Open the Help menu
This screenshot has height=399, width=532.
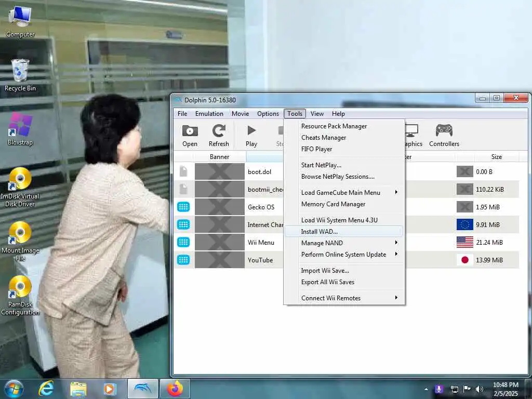(x=338, y=114)
